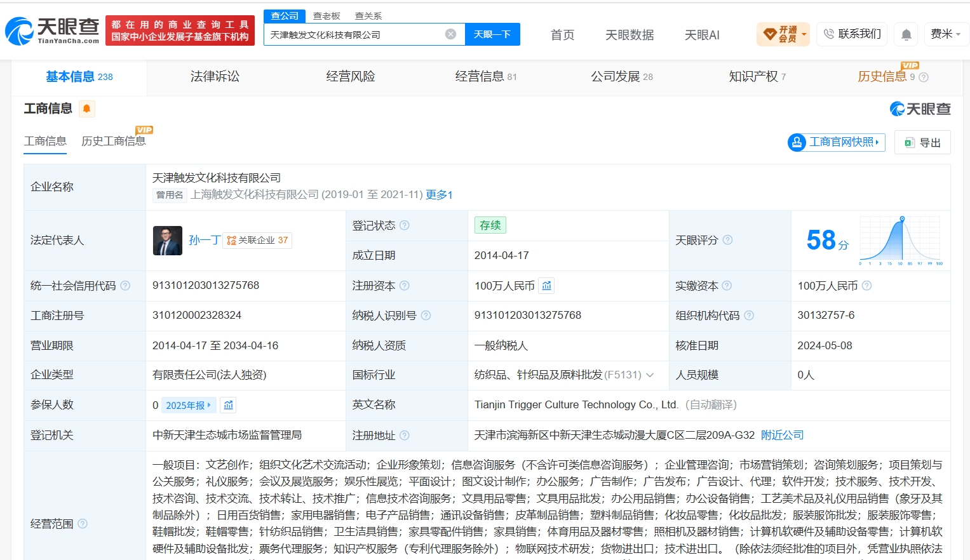Select the 查关系 search tab
The image size is (970, 560).
click(368, 16)
